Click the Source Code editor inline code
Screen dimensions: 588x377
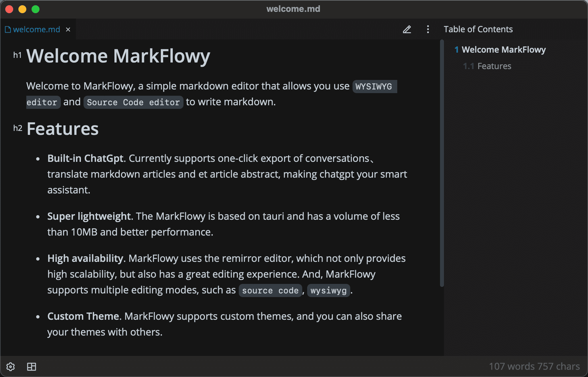(x=133, y=102)
